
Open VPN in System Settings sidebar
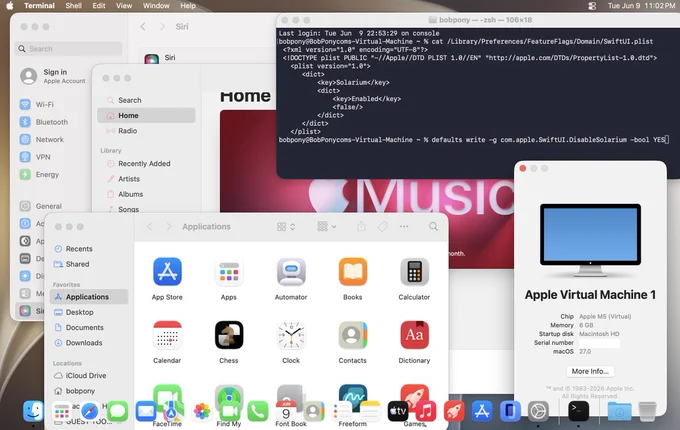35,157
